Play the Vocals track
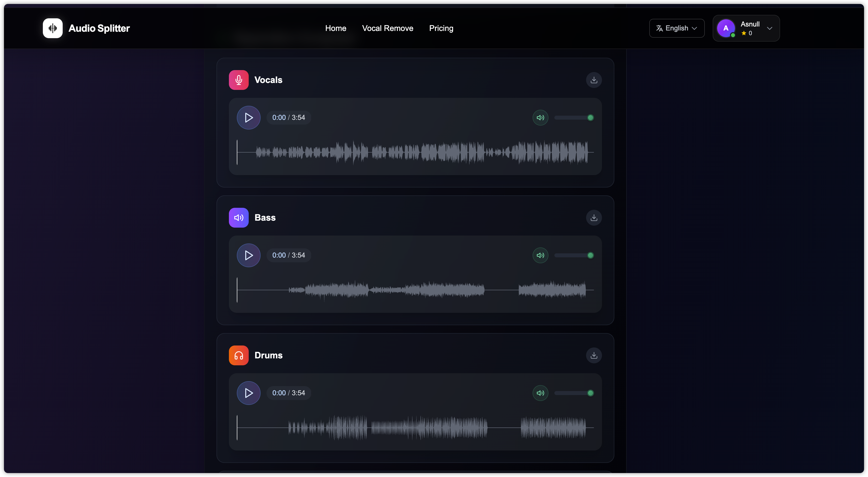Image resolution: width=868 pixels, height=477 pixels. click(249, 118)
